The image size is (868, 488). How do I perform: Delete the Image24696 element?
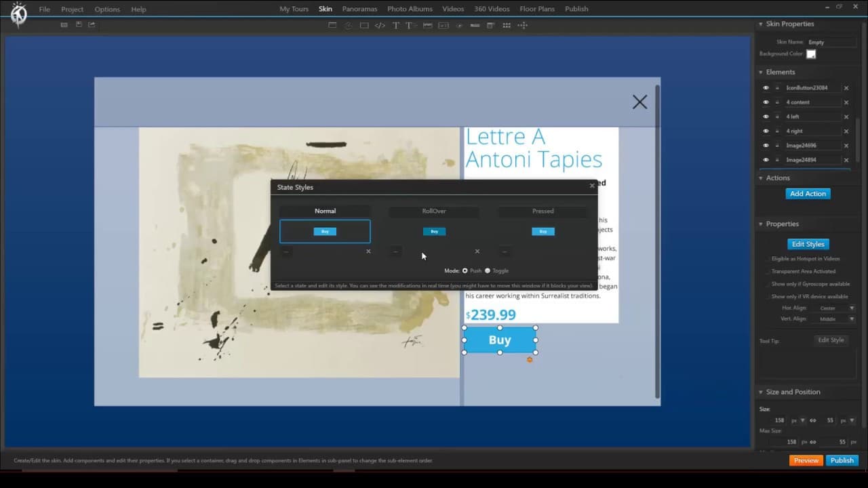point(846,146)
